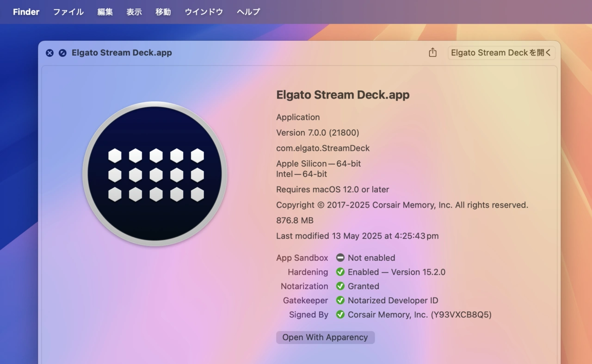Click the share icon in the title bar
Screen dimensions: 592x364
click(x=432, y=53)
